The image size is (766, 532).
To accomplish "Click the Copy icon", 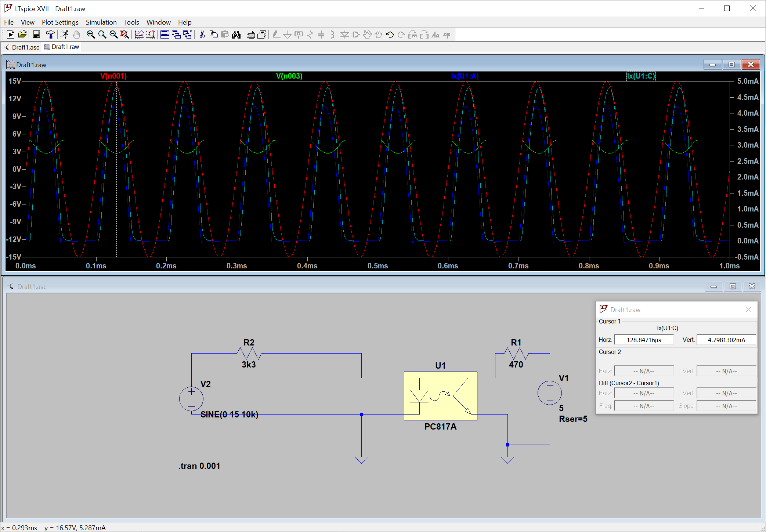I will coord(213,35).
